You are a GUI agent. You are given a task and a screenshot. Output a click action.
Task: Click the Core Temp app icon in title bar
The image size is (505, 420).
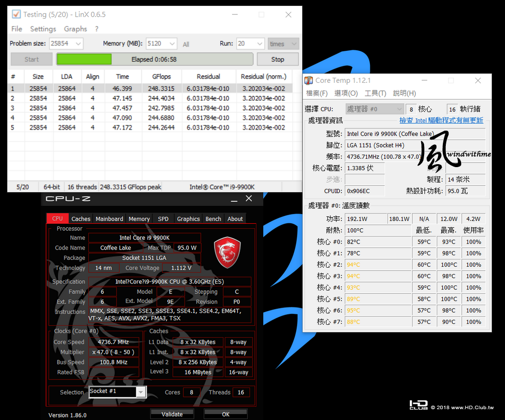[x=309, y=80]
